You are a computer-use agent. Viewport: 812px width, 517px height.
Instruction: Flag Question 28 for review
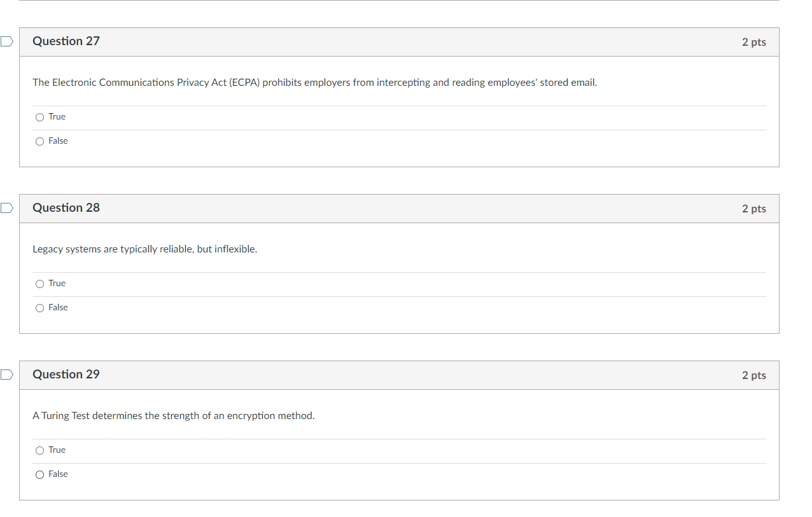(6, 209)
